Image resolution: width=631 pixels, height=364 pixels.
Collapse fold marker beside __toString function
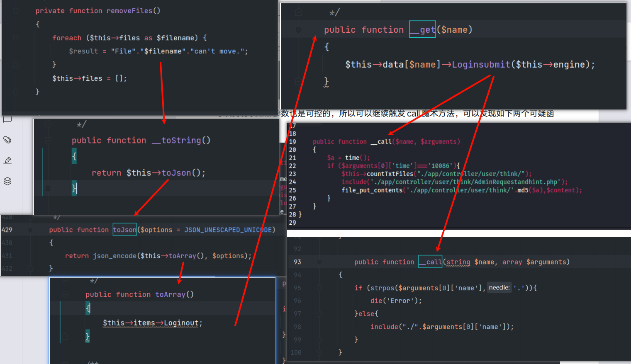[x=48, y=141]
